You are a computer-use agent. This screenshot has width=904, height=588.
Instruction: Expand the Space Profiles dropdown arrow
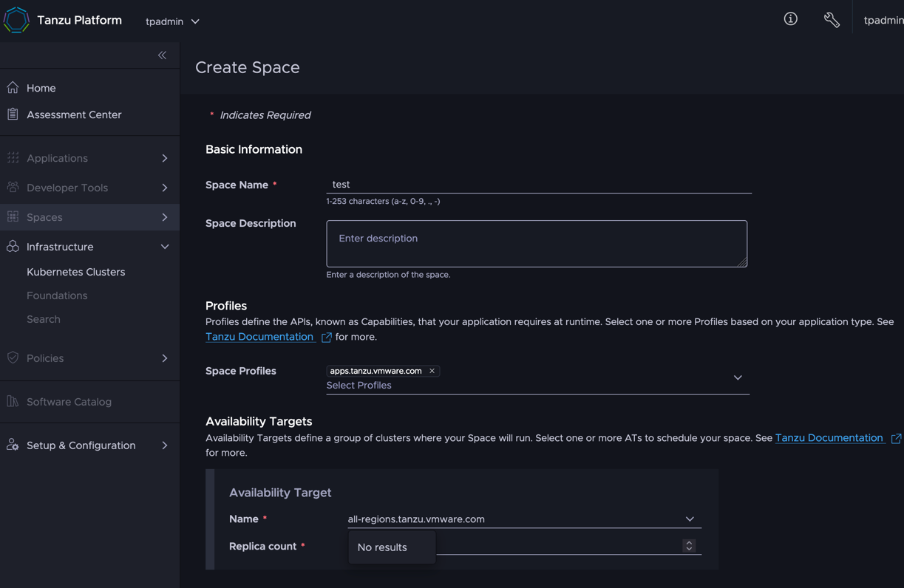pos(738,377)
